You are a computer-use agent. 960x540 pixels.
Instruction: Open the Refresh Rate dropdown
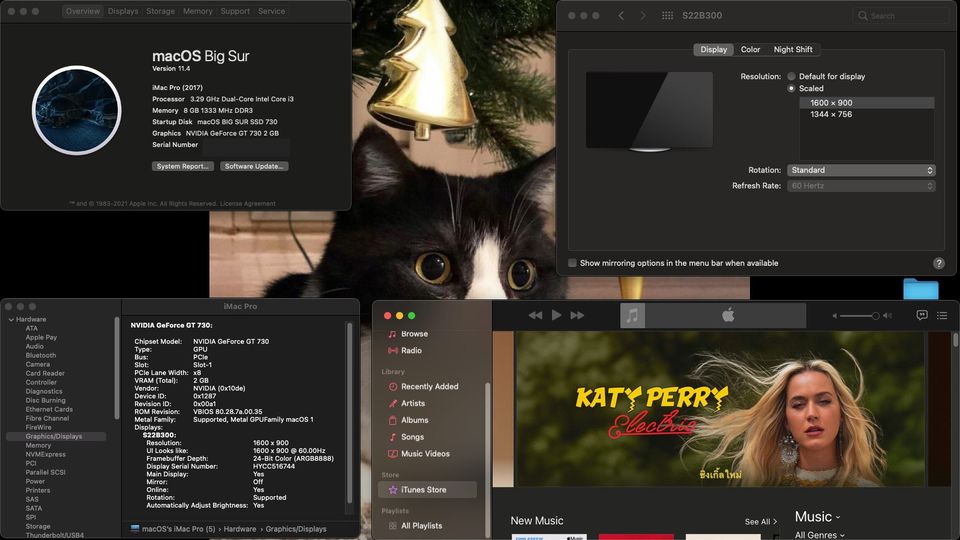(861, 186)
